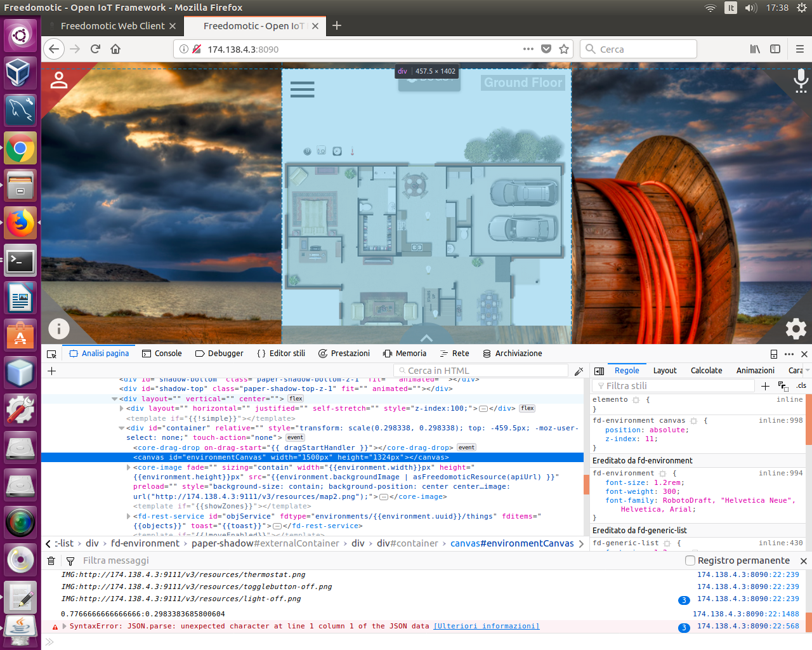Viewport: 812px width, 650px height.
Task: Open the Calcolate side tab
Action: tap(706, 371)
